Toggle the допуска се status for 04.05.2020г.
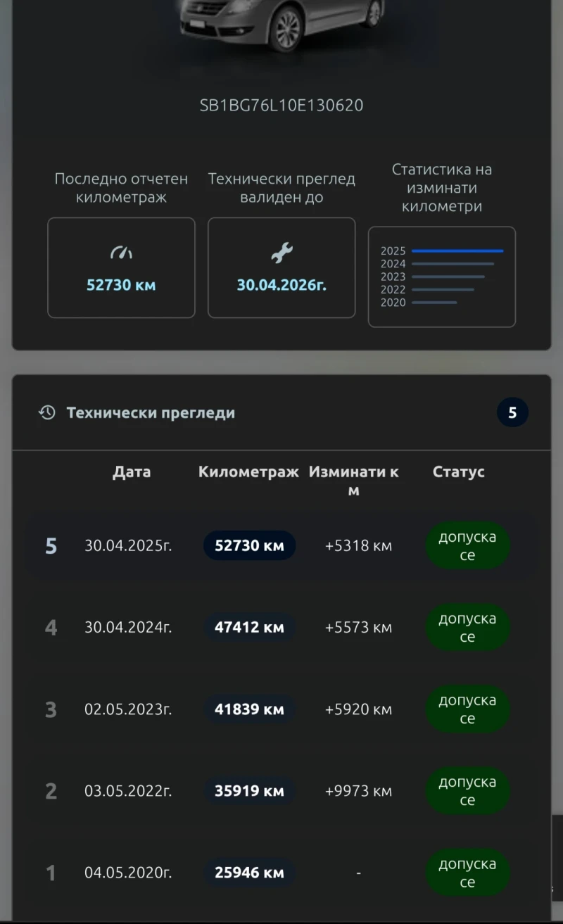The height and width of the screenshot is (924, 563). [467, 873]
